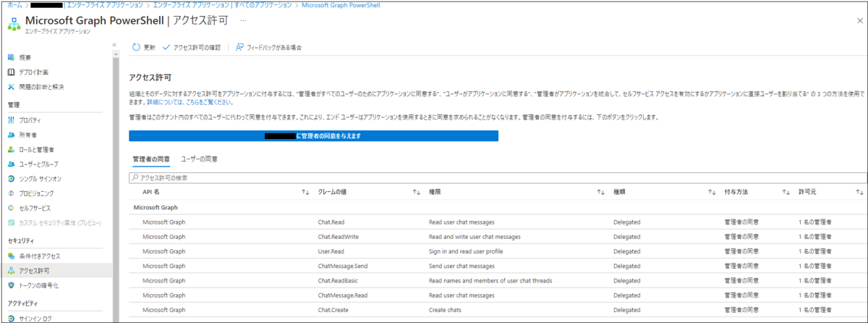Select the ChatMessage.Send claim value

click(x=344, y=266)
